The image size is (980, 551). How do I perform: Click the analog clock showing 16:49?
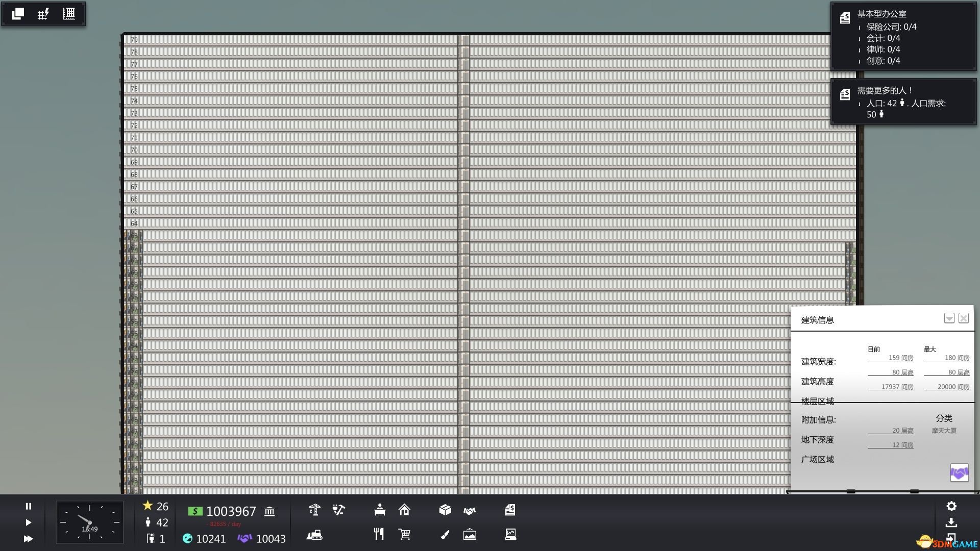coord(89,522)
